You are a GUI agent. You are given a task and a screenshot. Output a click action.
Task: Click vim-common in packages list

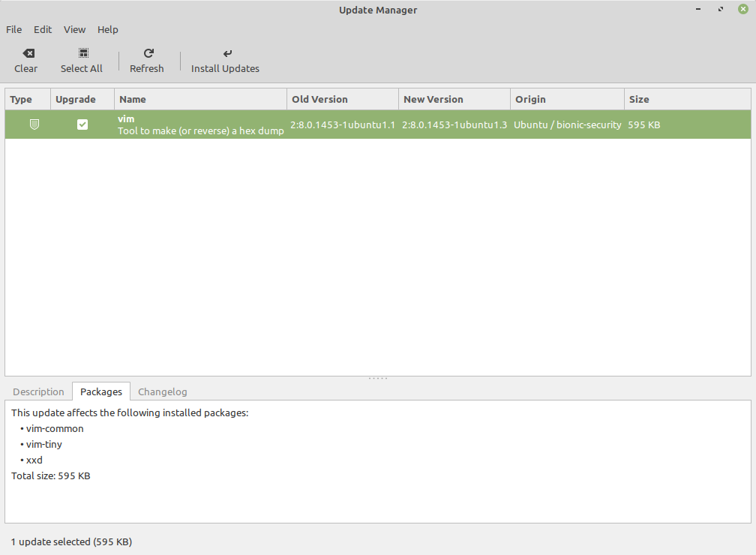55,429
